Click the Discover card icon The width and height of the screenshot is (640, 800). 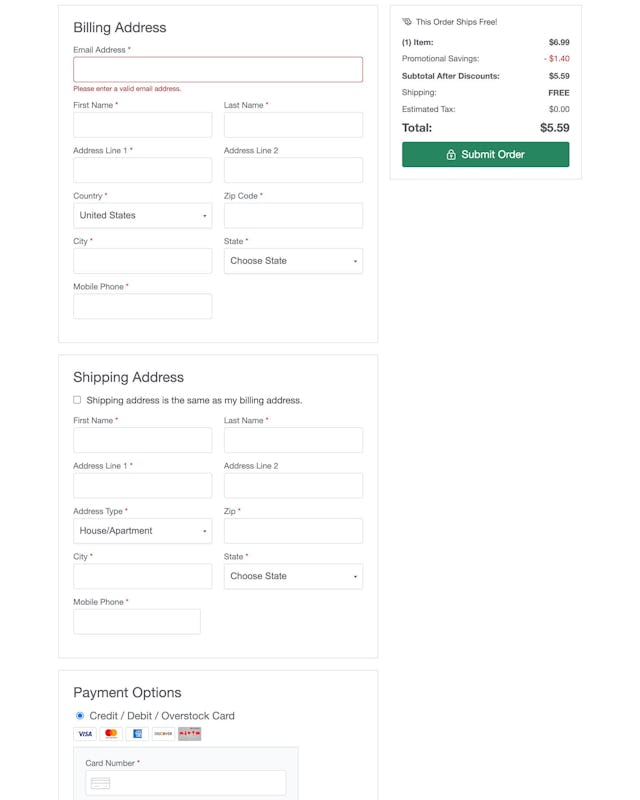coord(163,733)
